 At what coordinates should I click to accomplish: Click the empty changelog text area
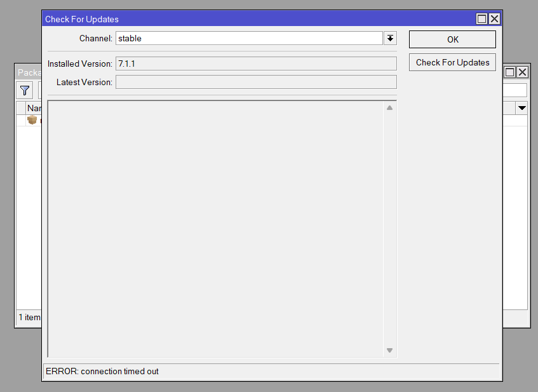point(215,229)
